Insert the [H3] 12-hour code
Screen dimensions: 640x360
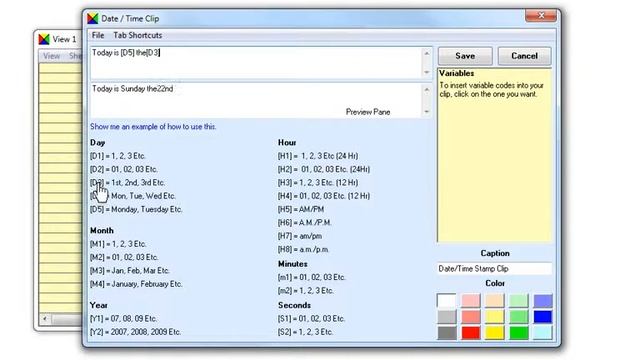pyautogui.click(x=318, y=183)
